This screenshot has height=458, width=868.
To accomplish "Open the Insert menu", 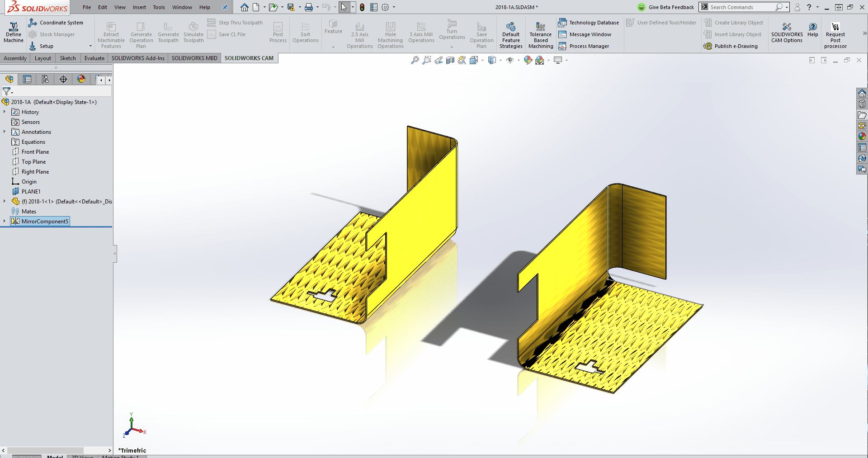I will tap(139, 7).
